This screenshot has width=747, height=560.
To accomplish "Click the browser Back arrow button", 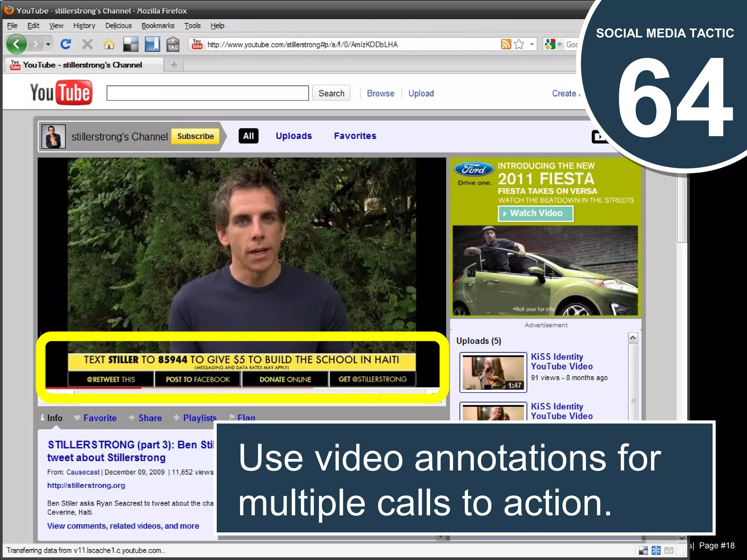I will 16,44.
